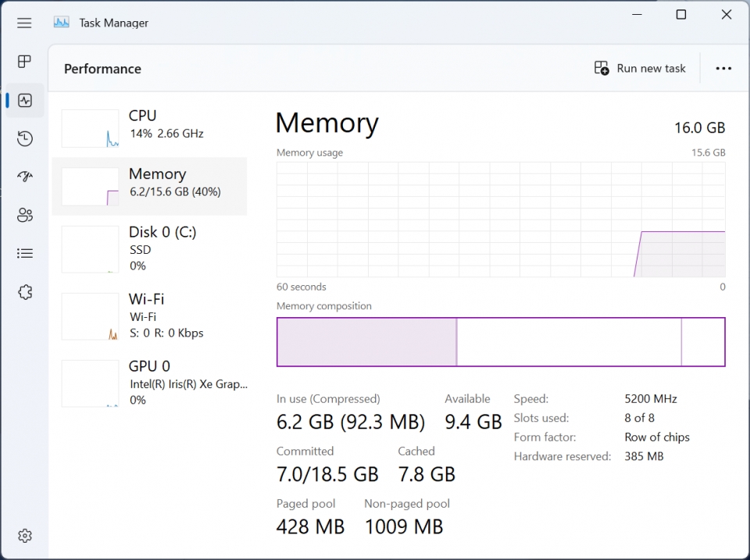Select GPU 0 Intel Iris resource
Screen dimensions: 750x560
click(149, 383)
